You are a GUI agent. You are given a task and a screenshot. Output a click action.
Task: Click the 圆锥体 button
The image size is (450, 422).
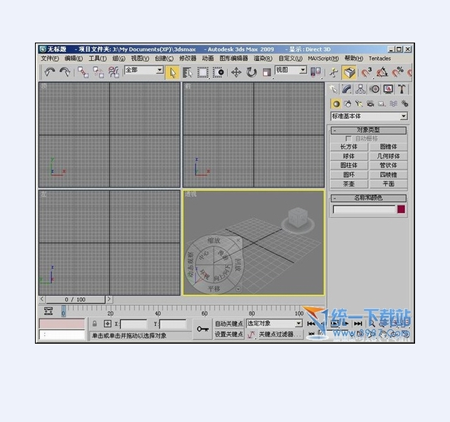(x=388, y=147)
